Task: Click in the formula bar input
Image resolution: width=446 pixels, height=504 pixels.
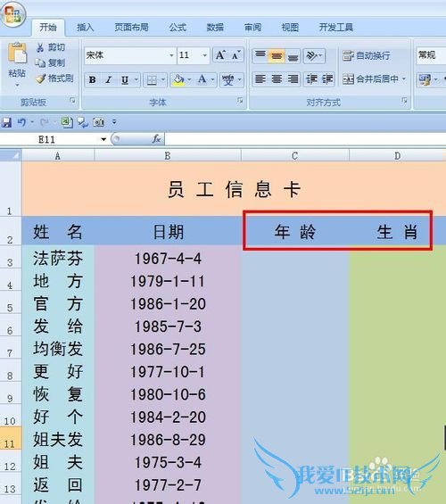Action: (305, 139)
